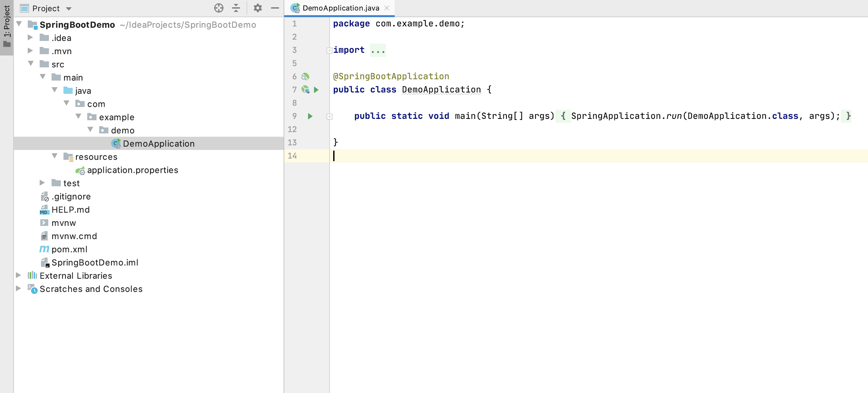The width and height of the screenshot is (868, 393).
Task: Select application.properties in the project tree
Action: point(133,170)
